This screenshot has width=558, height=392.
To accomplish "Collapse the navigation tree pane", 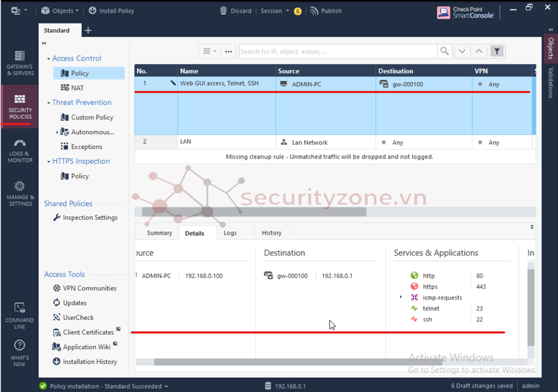I will click(43, 43).
